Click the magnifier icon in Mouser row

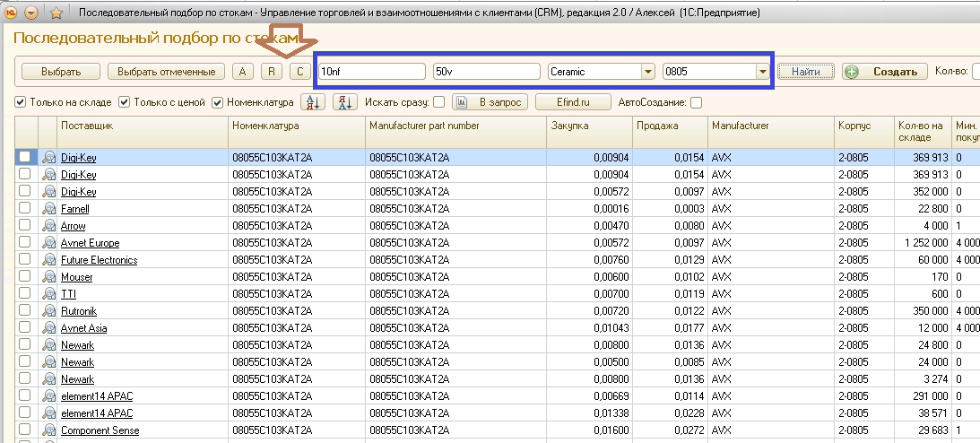coord(48,277)
